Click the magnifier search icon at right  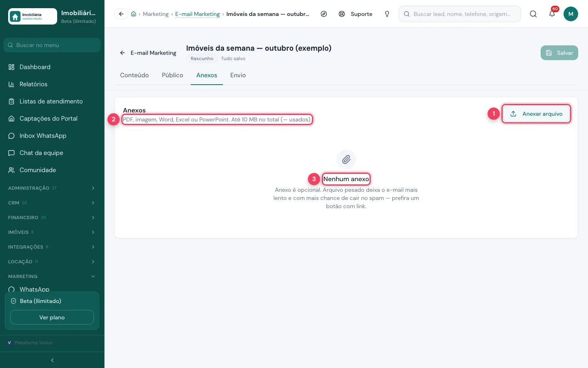point(533,14)
